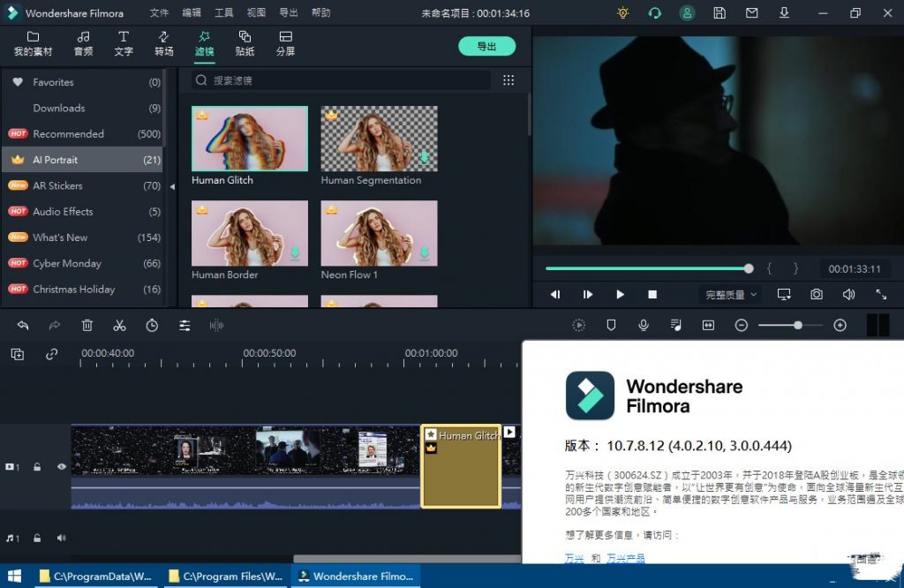
Task: Open the 帮助 menu
Action: pos(320,12)
